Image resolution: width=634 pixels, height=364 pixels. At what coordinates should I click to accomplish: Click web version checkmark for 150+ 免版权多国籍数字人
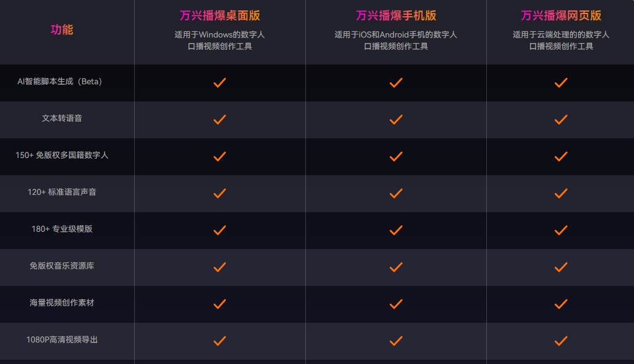561,156
